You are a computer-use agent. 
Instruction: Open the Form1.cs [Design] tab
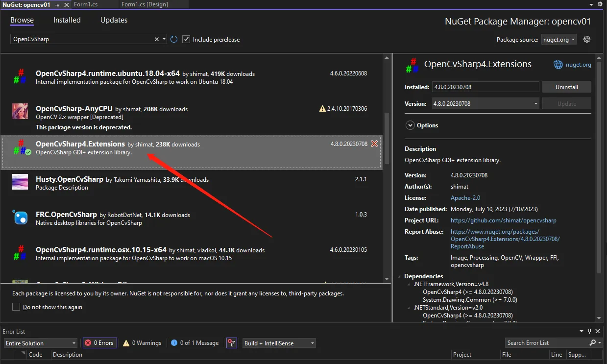(145, 4)
